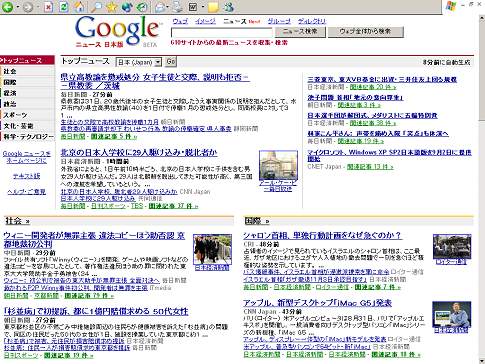Open the Beijing school photo thumbnail

[x=278, y=166]
